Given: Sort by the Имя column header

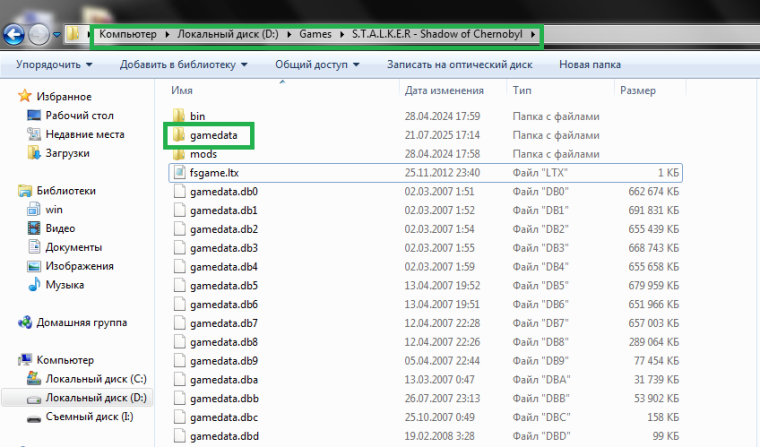Looking at the screenshot, I should pos(182,91).
